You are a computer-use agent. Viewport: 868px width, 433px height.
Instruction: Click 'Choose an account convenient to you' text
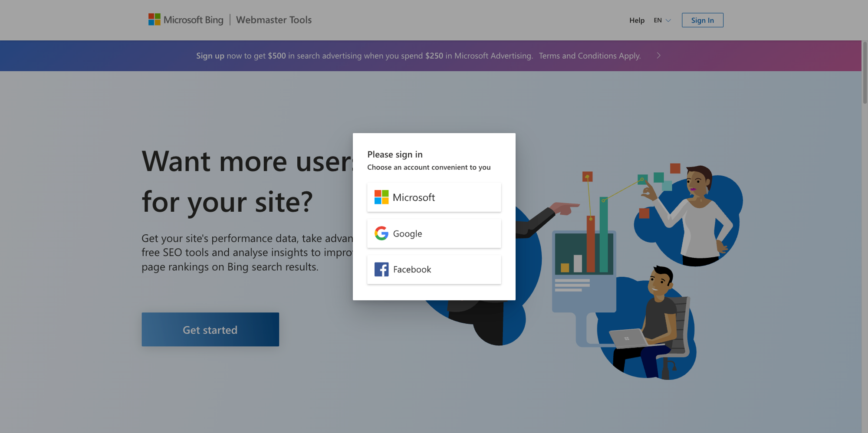[x=429, y=167]
